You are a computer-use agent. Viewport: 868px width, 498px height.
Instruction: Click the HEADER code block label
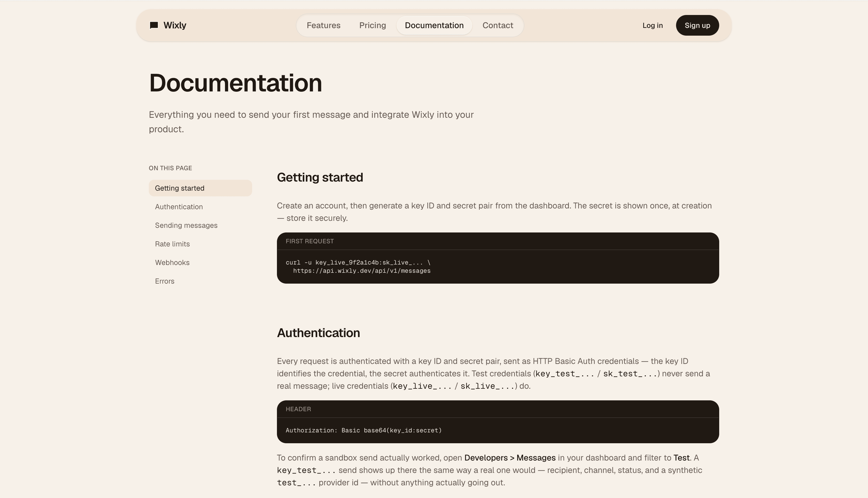[298, 409]
